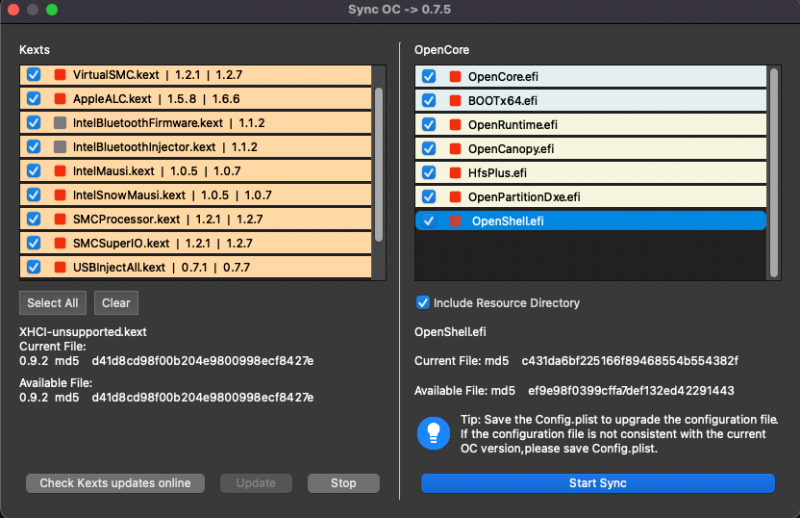The height and width of the screenshot is (518, 800).
Task: Click red status square of SMCSuperIO.kext
Action: pyautogui.click(x=60, y=243)
